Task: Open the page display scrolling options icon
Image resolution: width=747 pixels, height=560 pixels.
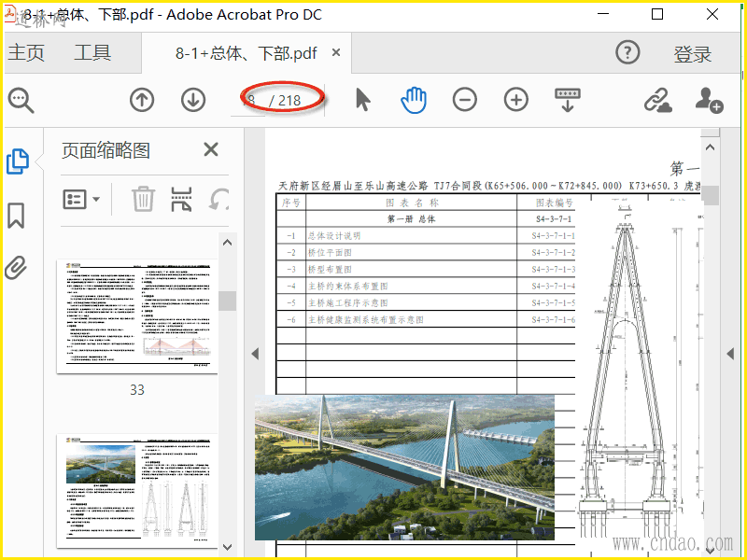Action: 568,100
